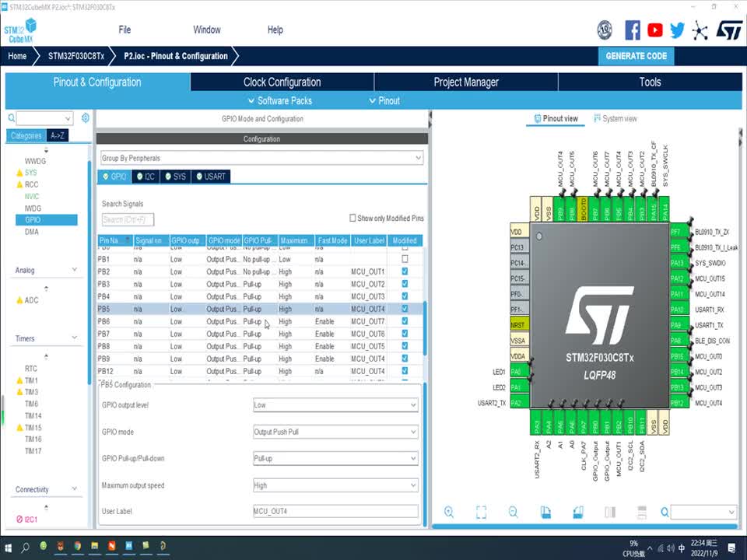Open Windows taskbar search
The image size is (747, 560).
pos(25,548)
